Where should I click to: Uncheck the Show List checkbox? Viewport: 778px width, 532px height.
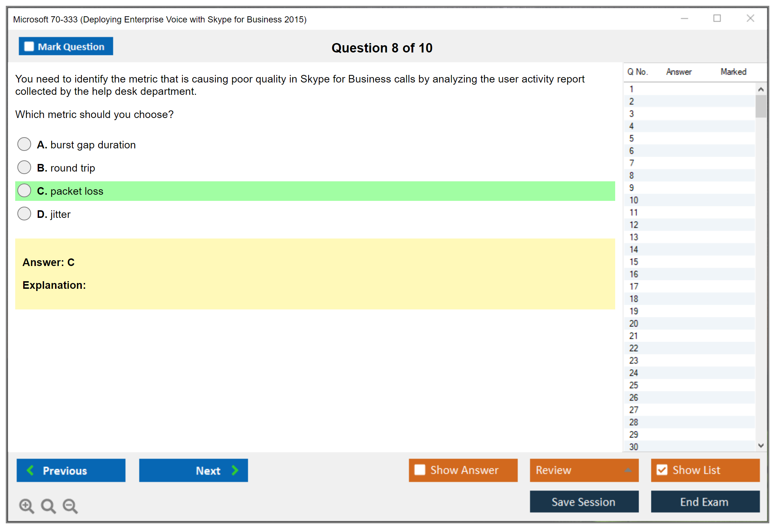(x=662, y=470)
